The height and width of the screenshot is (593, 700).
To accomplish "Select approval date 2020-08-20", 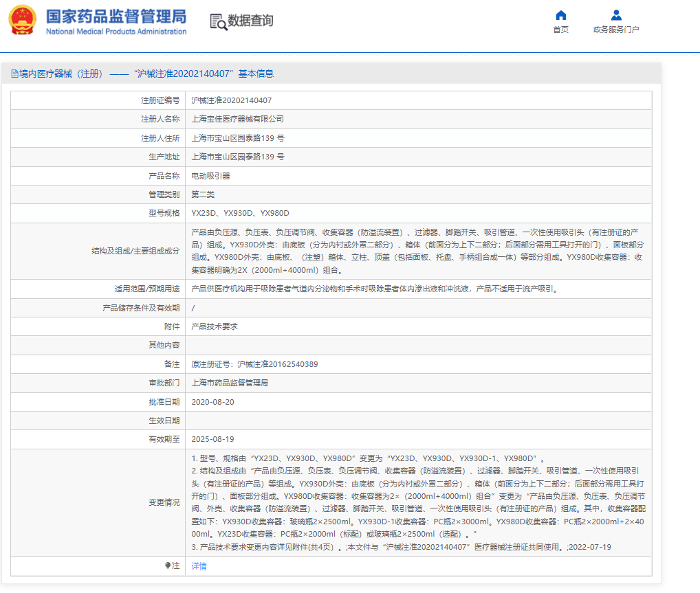I will point(212,402).
